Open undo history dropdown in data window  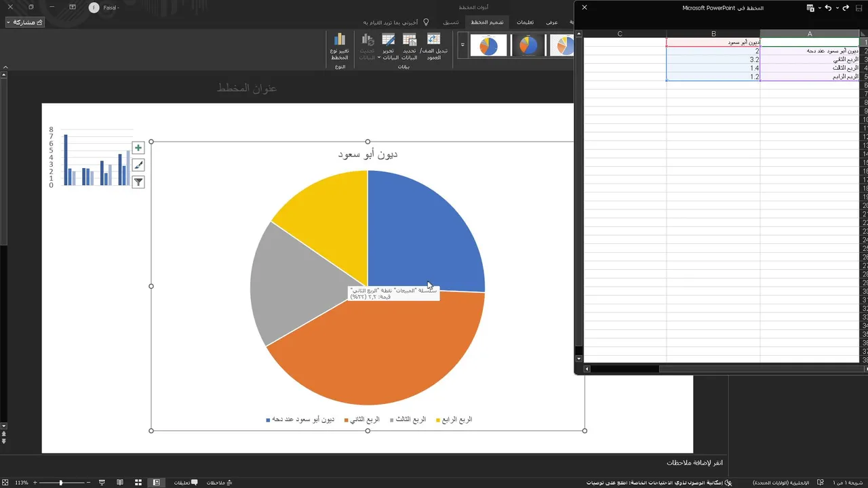coord(837,8)
